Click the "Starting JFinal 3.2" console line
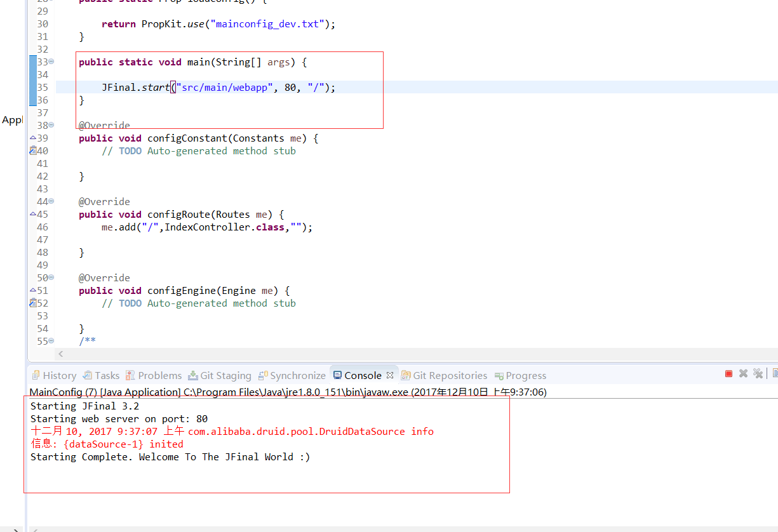The image size is (778, 532). (84, 406)
